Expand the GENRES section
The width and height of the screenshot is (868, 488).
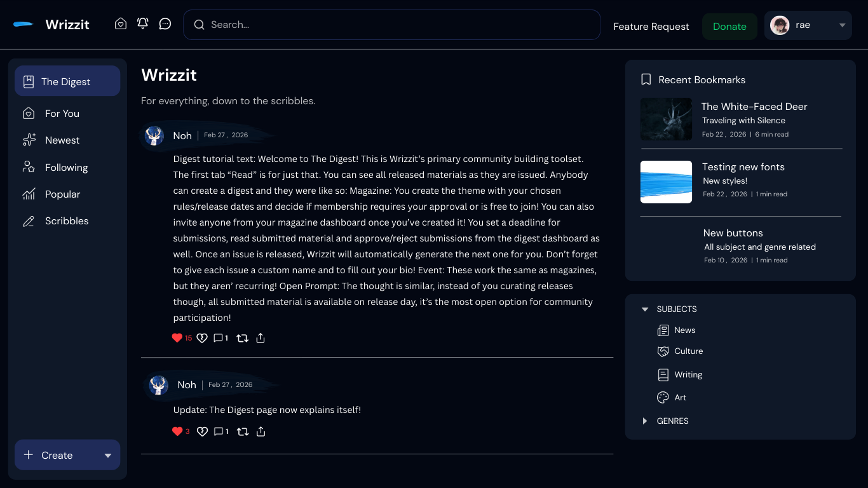click(645, 421)
